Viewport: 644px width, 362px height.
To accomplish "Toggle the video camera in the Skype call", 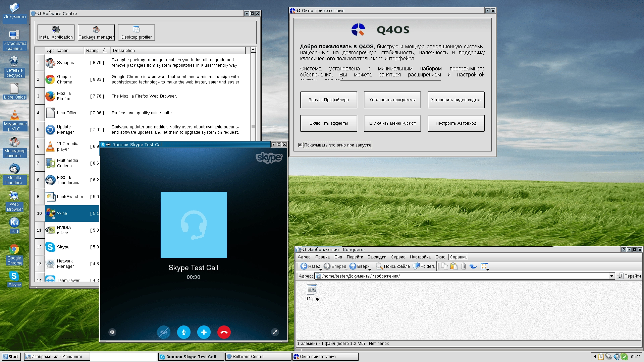I will pyautogui.click(x=164, y=332).
